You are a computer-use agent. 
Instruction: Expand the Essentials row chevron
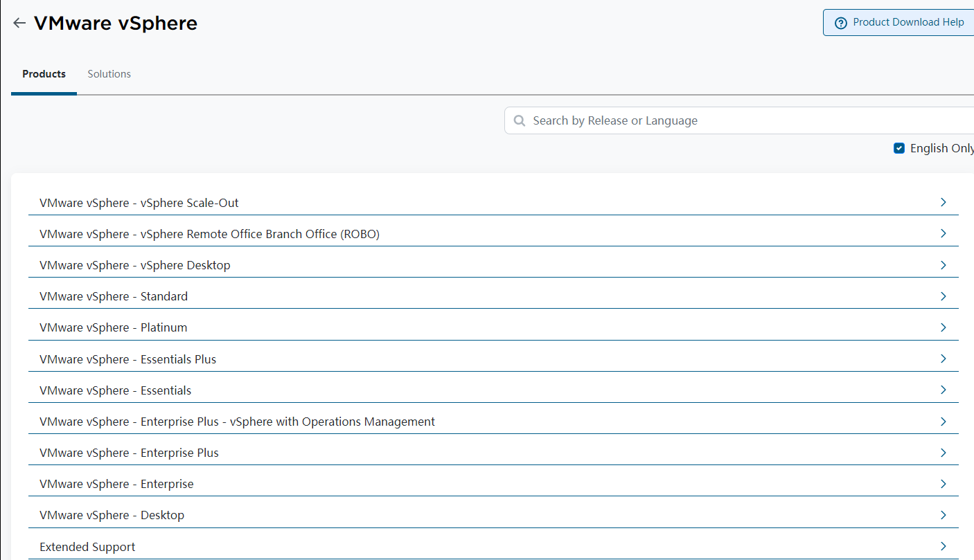pyautogui.click(x=943, y=390)
